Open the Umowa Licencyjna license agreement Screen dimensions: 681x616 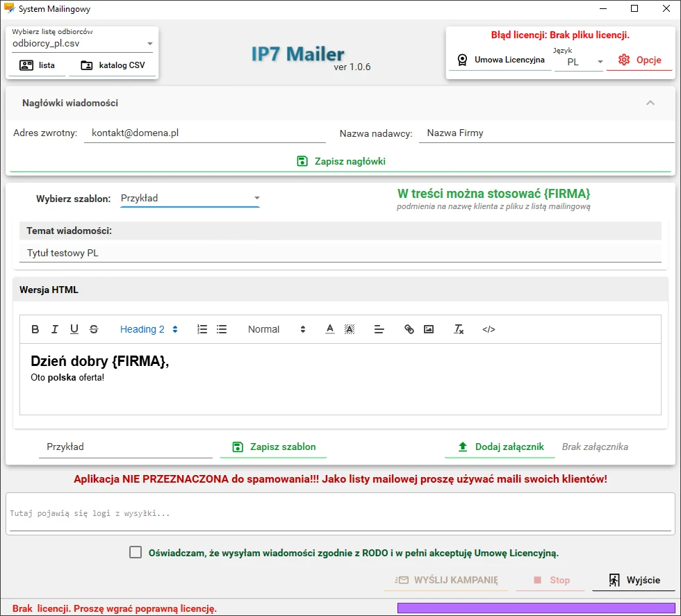pos(500,60)
